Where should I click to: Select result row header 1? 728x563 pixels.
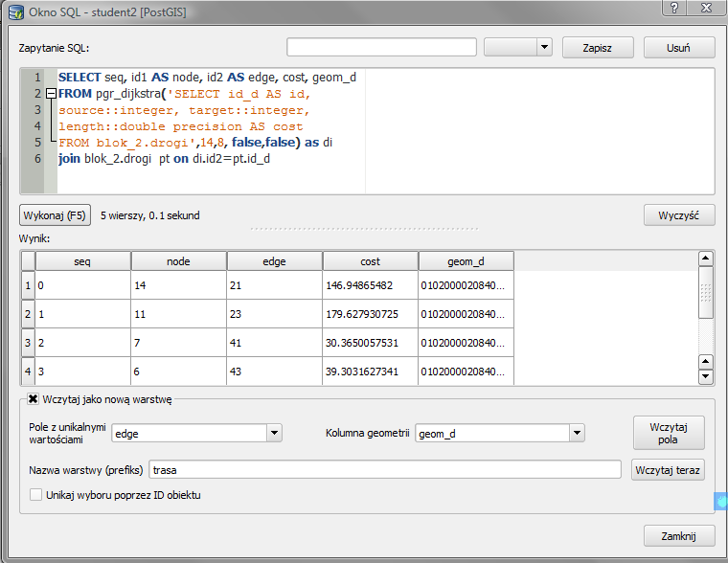[28, 285]
